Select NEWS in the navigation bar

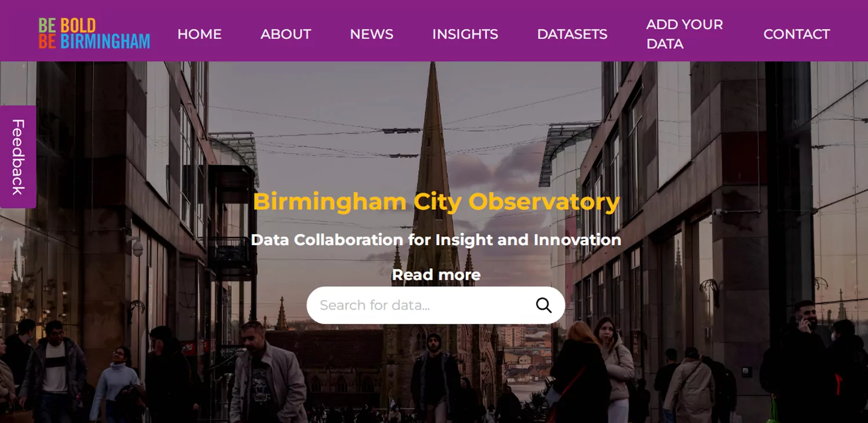pyautogui.click(x=371, y=34)
